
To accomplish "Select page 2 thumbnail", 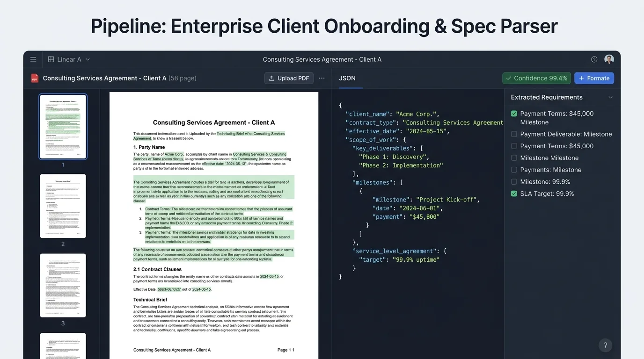I will click(63, 206).
